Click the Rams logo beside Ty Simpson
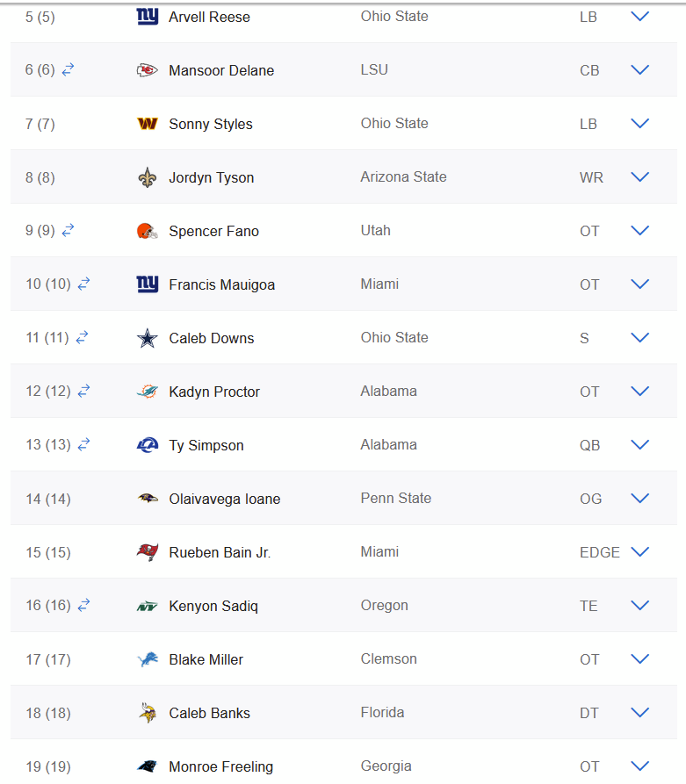This screenshot has height=784, width=686. point(147,445)
